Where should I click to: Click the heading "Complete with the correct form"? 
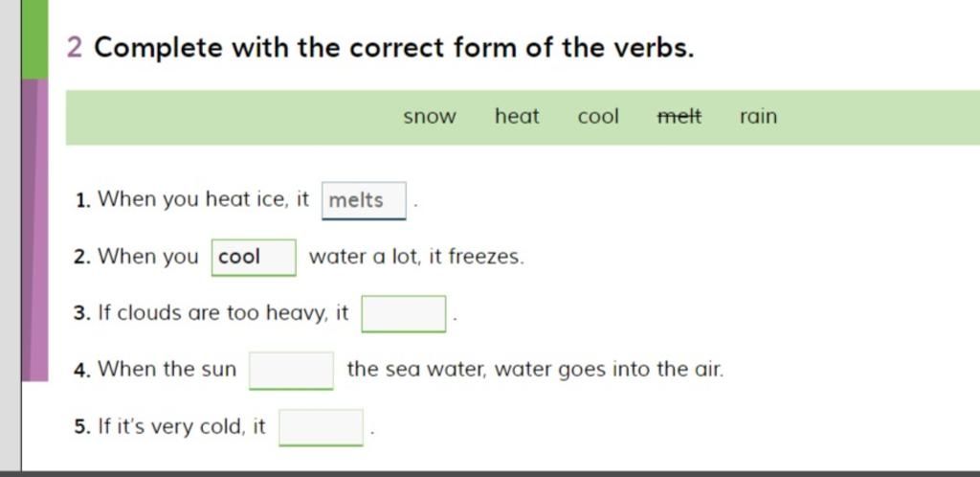click(x=393, y=47)
